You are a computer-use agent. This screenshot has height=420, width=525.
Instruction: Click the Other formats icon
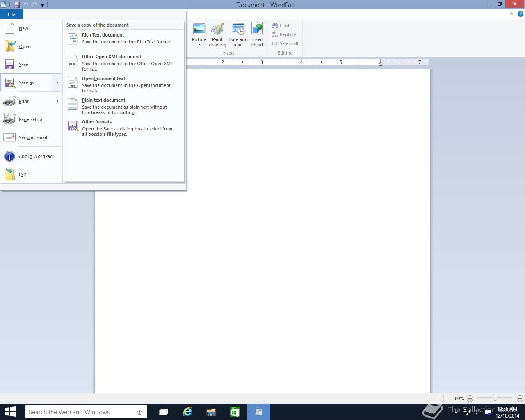[73, 126]
